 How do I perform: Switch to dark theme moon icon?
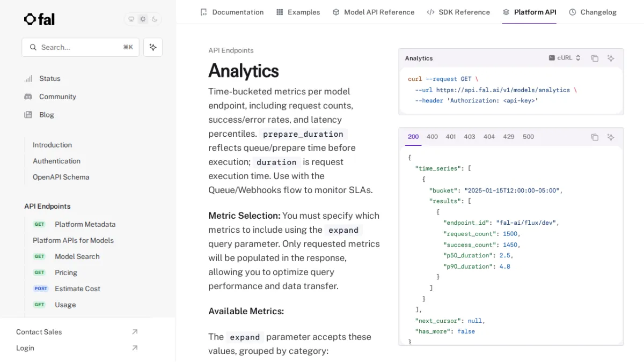[x=155, y=19]
